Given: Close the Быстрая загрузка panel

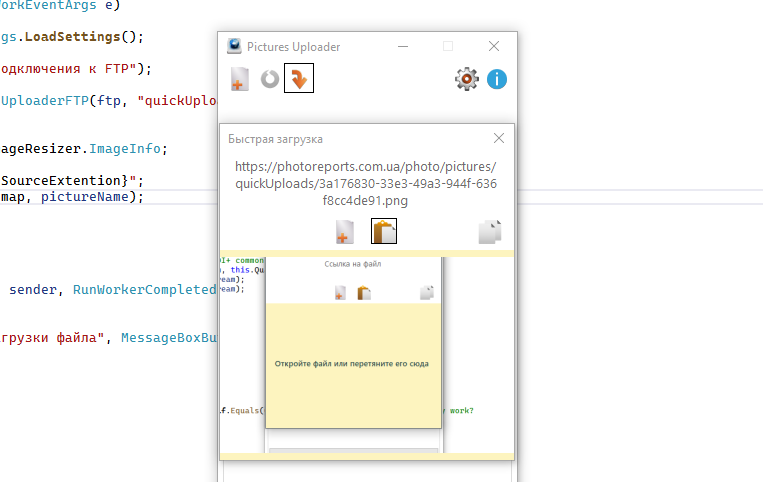Looking at the screenshot, I should point(499,138).
